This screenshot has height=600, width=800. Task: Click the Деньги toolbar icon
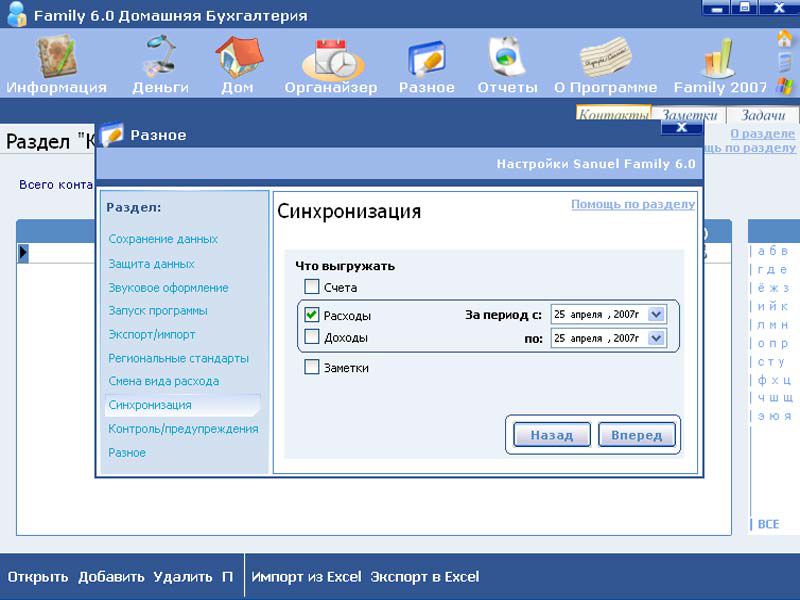(x=160, y=58)
